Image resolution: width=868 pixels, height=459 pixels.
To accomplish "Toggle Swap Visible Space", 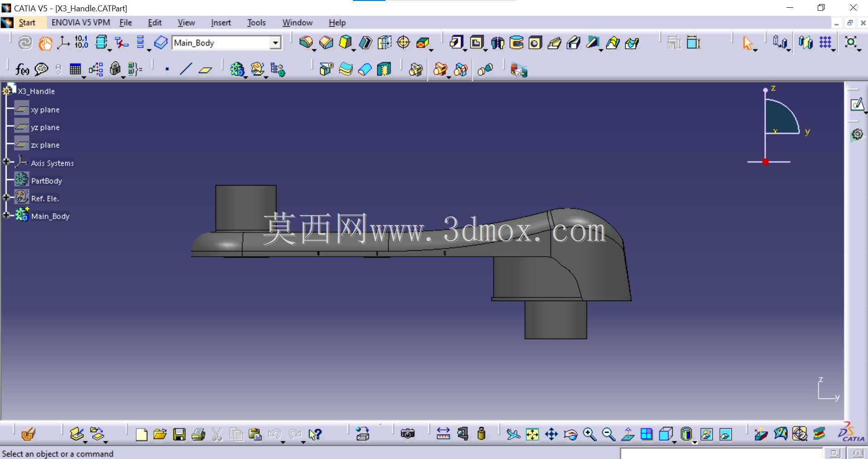I will click(725, 435).
